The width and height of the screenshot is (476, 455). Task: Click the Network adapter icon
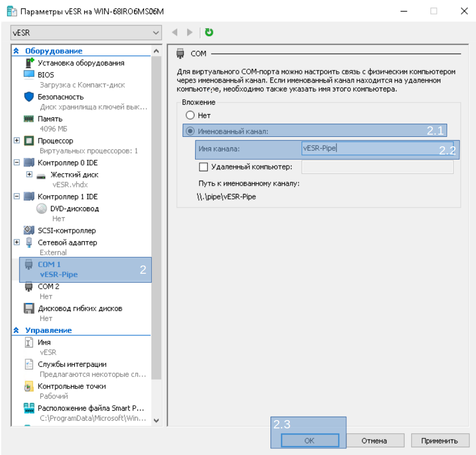tap(29, 242)
